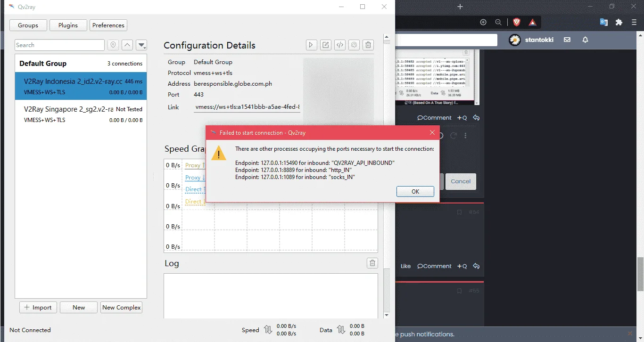The image size is (644, 342).
Task: Click OK in the error dialog
Action: click(x=415, y=191)
